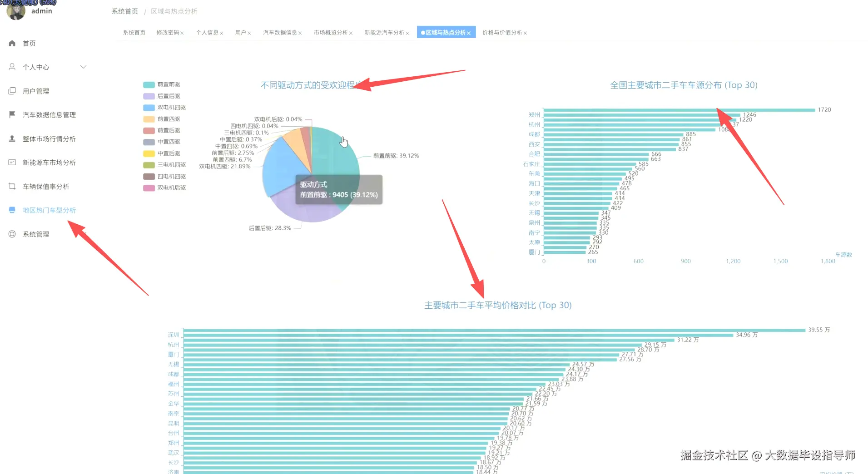Select the 首页 home icon in sidebar
The image size is (868, 474).
11,43
